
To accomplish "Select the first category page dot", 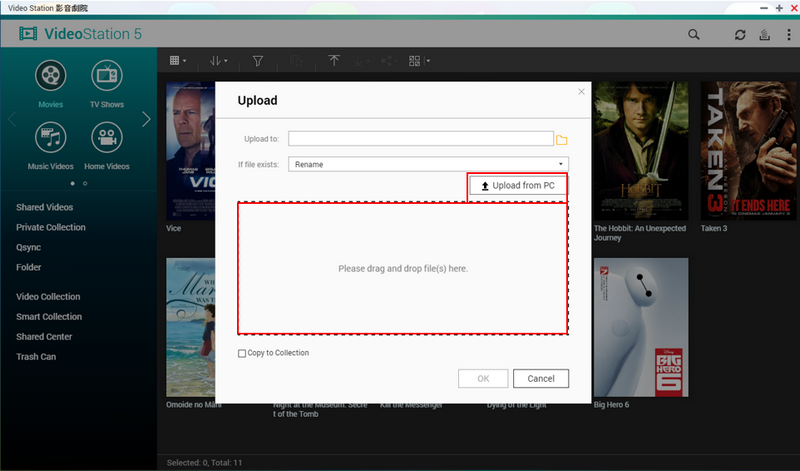I will [x=72, y=183].
